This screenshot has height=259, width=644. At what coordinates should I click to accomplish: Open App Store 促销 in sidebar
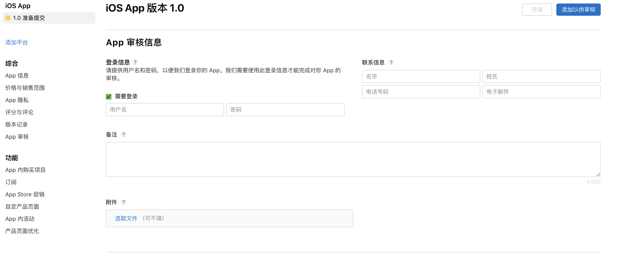[x=25, y=194]
